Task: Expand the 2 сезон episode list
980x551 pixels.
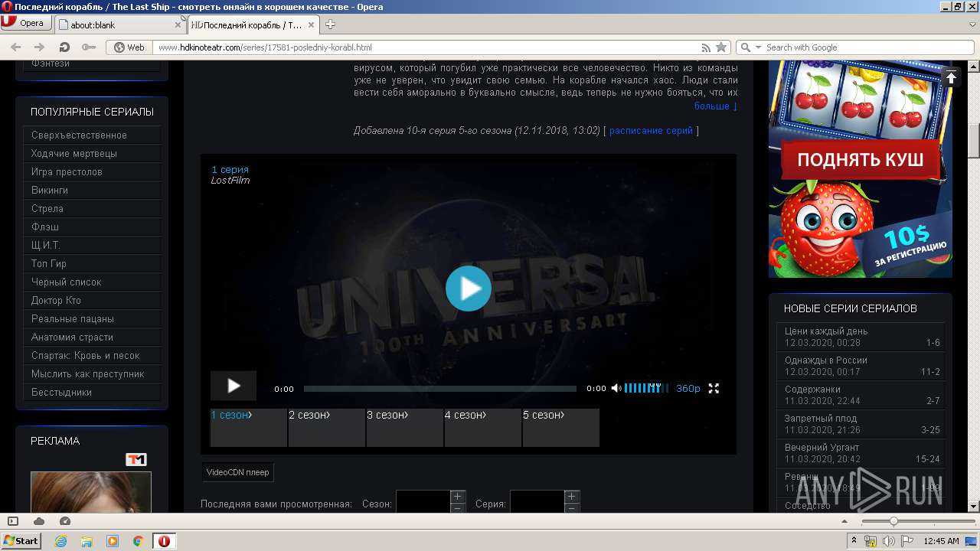Action: (327, 428)
